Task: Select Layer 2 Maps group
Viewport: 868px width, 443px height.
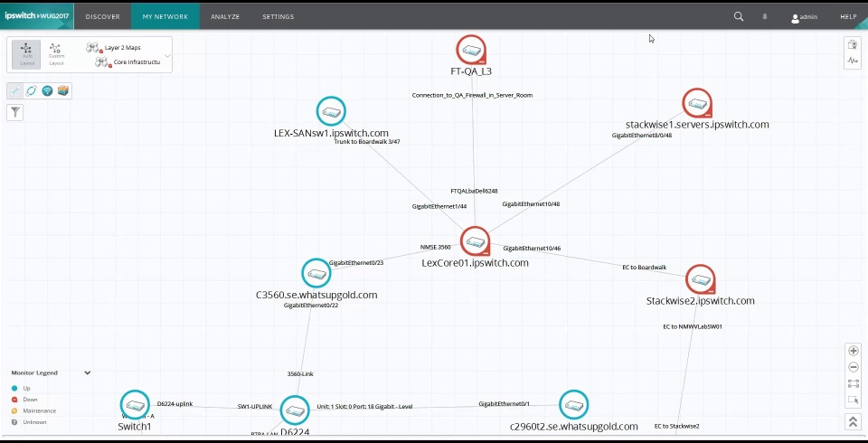Action: (116, 48)
